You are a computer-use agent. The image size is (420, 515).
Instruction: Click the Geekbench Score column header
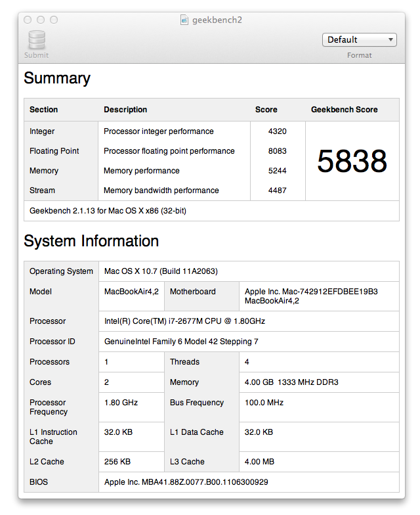click(x=344, y=110)
